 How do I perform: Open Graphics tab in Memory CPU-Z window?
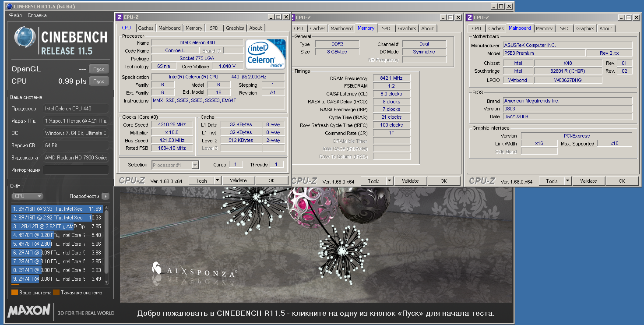(407, 28)
